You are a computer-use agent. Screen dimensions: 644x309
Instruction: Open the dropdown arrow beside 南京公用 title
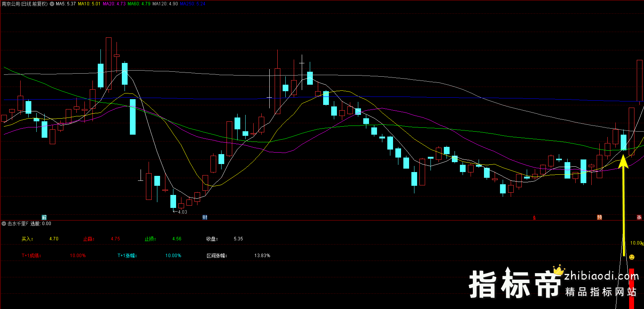click(52, 4)
